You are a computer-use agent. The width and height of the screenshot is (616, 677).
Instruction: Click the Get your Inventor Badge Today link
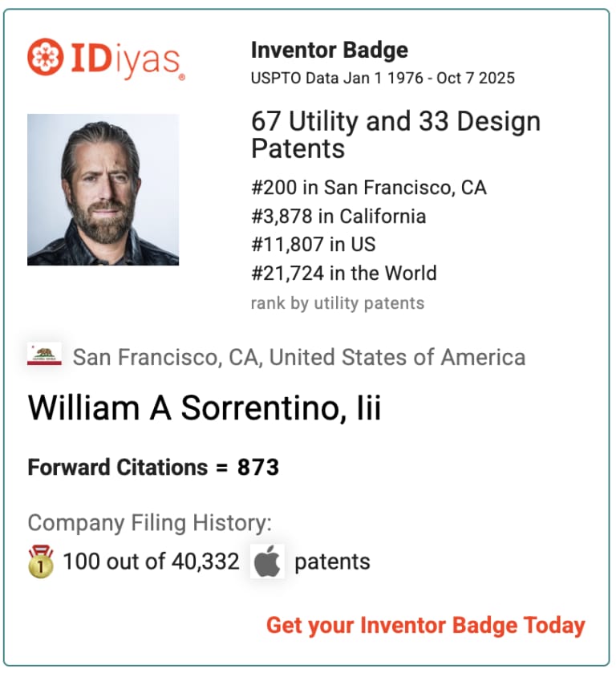pos(425,625)
